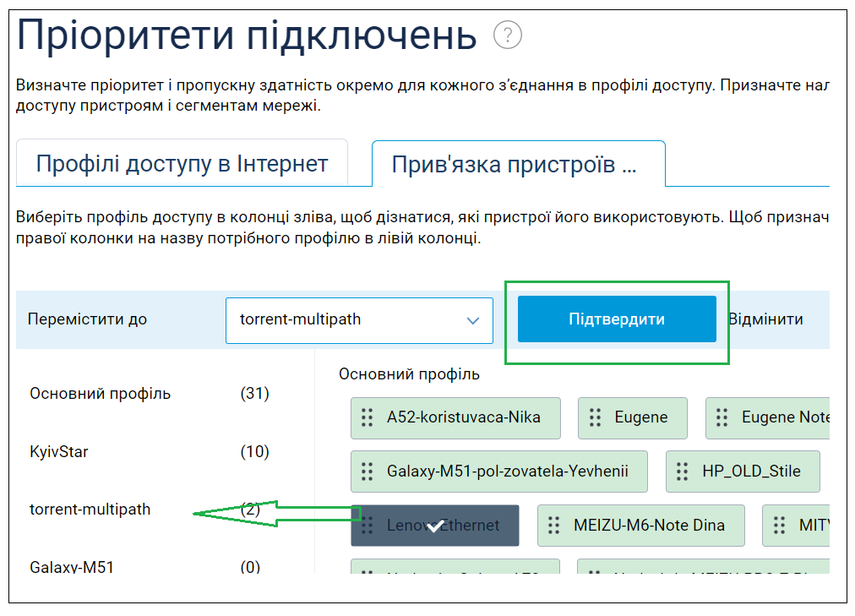
Task: Open the Прив'язка пристроїв tab
Action: (519, 164)
